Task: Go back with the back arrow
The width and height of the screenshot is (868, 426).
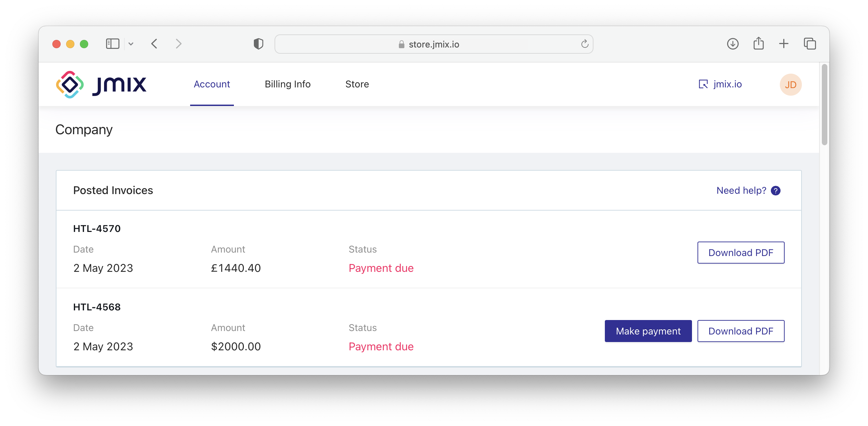Action: point(154,44)
